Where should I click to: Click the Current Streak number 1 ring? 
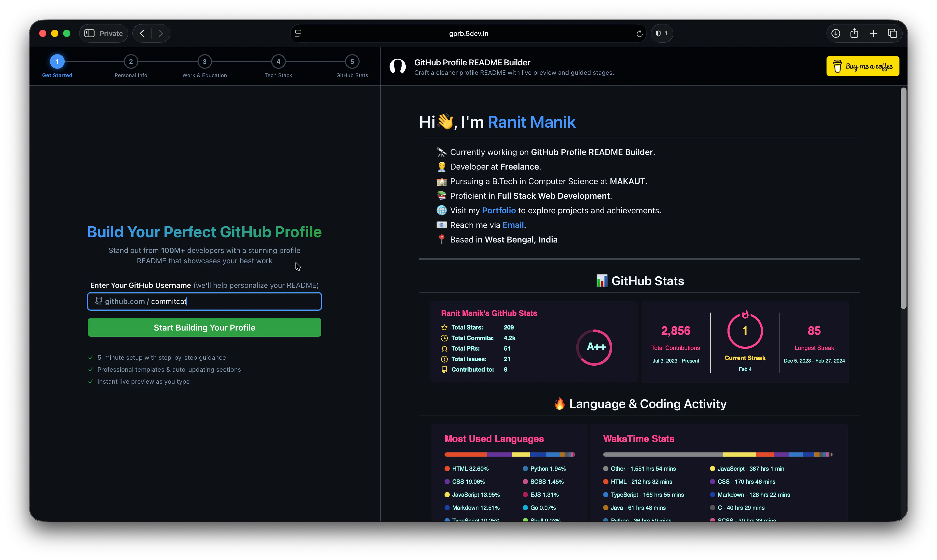point(745,331)
